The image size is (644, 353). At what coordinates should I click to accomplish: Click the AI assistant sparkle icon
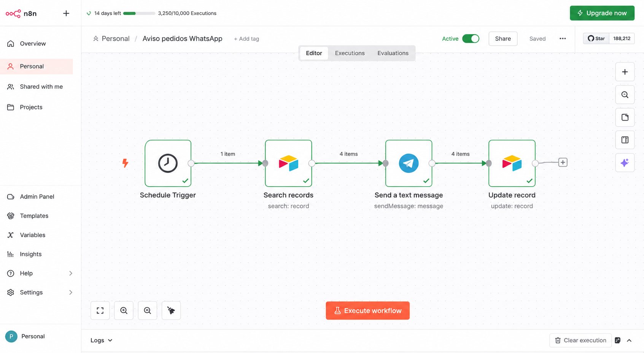[625, 163]
